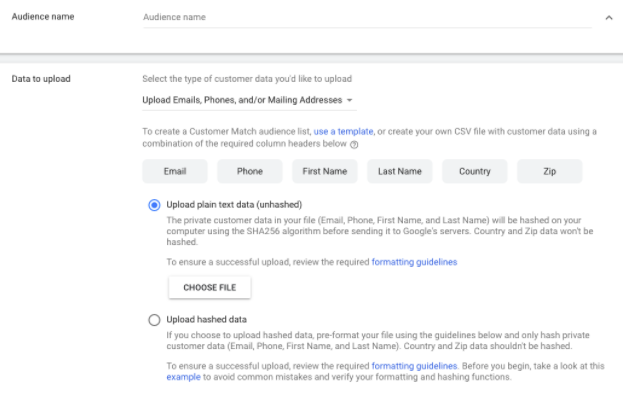Click the Email column header chip
Viewport: 624px width, 399px height.
[x=175, y=171]
